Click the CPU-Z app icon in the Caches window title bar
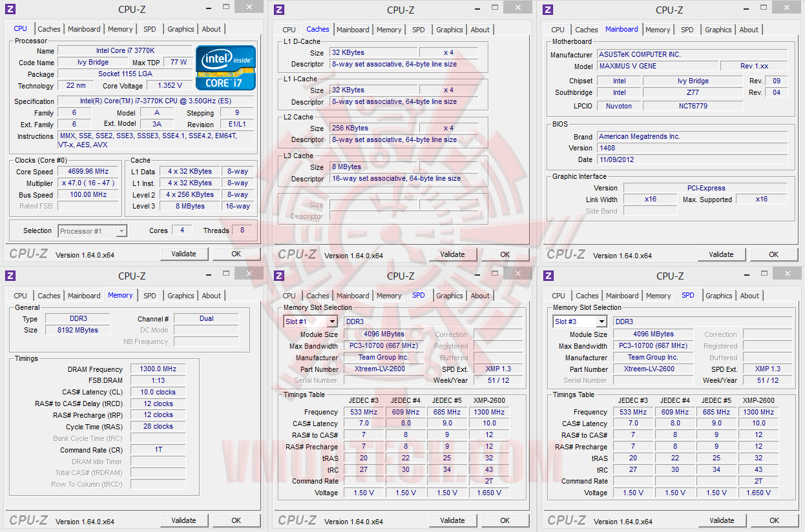The width and height of the screenshot is (805, 532). point(279,9)
